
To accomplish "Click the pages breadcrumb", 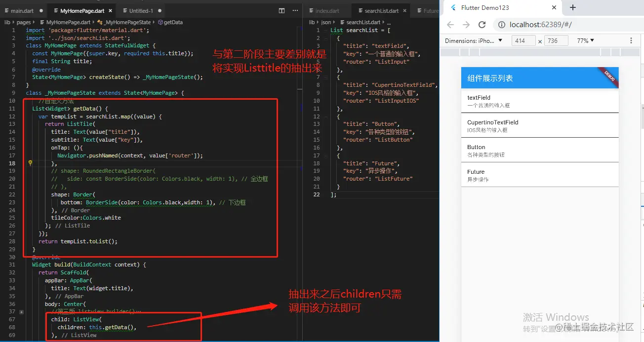I will [x=23, y=22].
